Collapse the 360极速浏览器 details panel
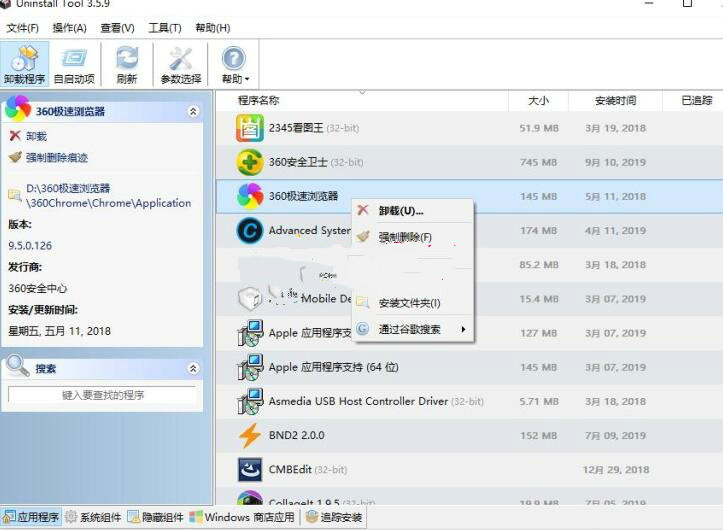 click(x=193, y=112)
